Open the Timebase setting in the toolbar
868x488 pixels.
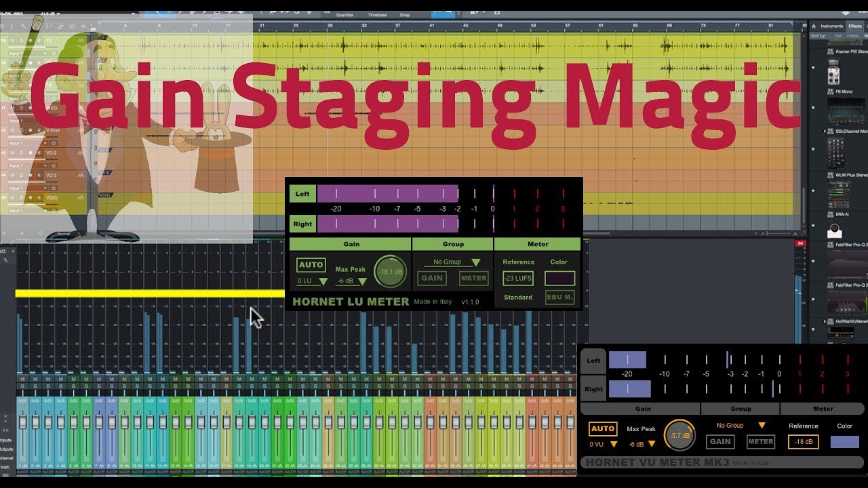[377, 14]
